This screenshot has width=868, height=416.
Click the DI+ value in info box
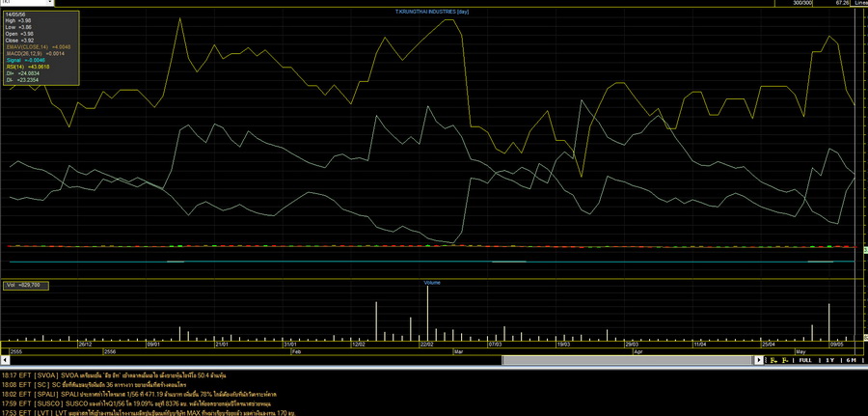23,73
